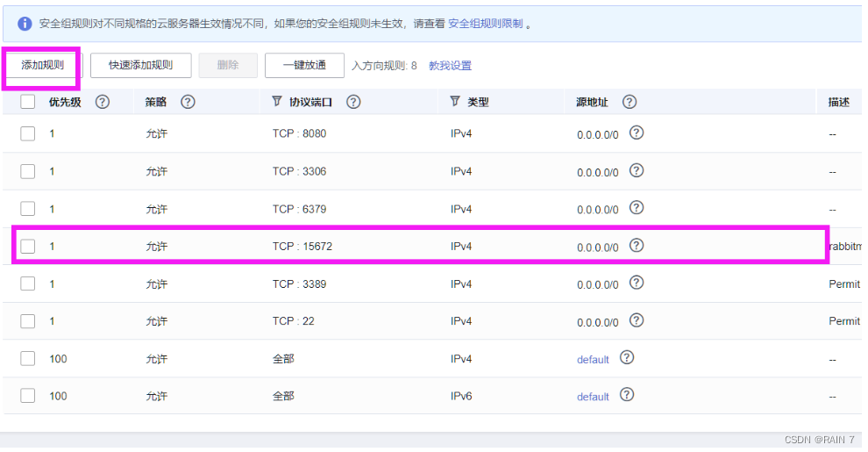Click source help icon in TCP : 22 row
This screenshot has width=868, height=452.
[x=637, y=320]
